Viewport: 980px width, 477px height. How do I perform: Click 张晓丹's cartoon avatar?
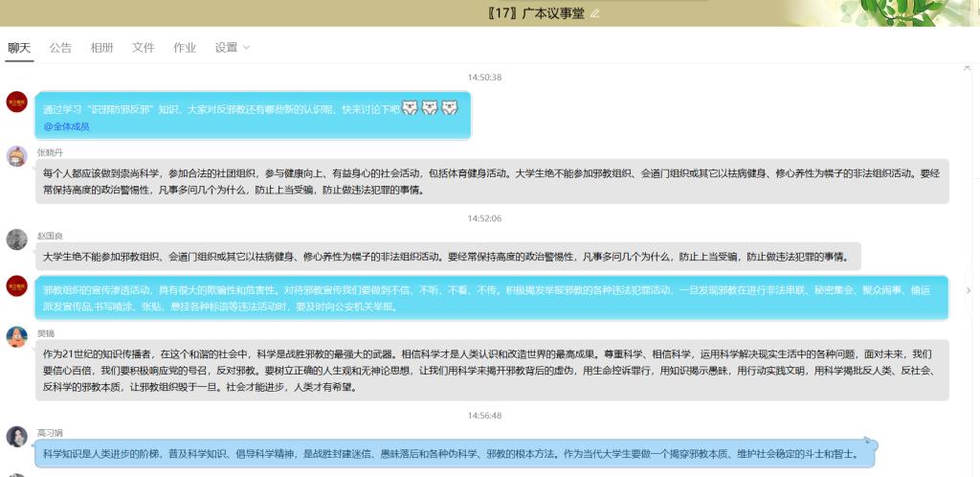click(x=16, y=156)
